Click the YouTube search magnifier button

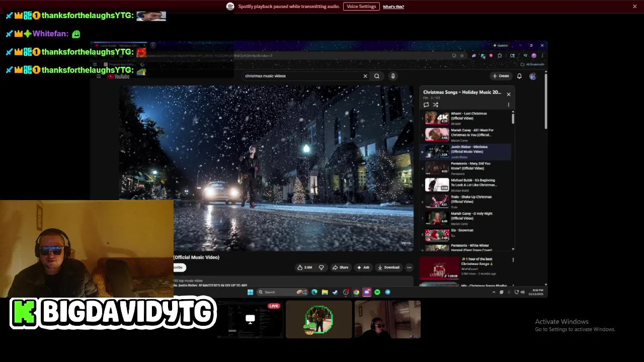click(377, 76)
